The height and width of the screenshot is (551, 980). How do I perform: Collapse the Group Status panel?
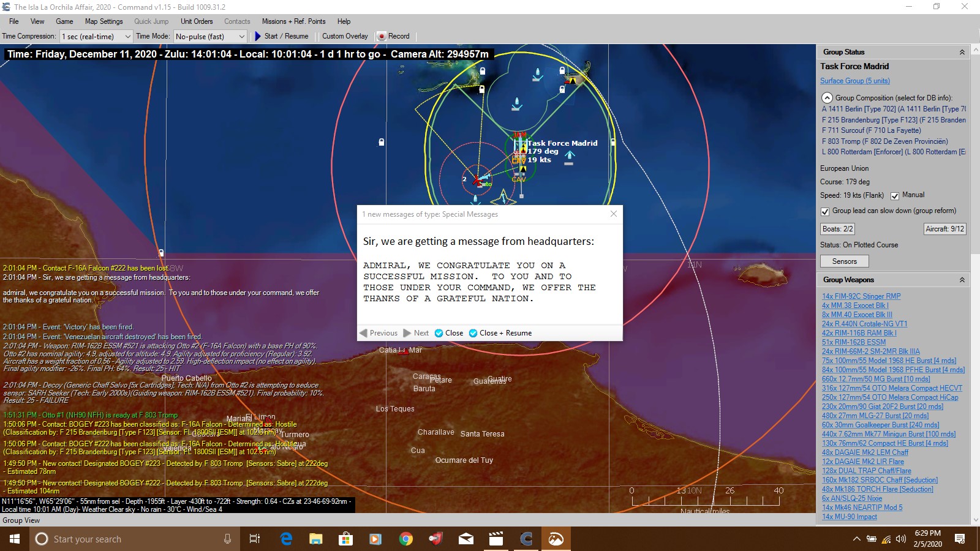tap(962, 52)
